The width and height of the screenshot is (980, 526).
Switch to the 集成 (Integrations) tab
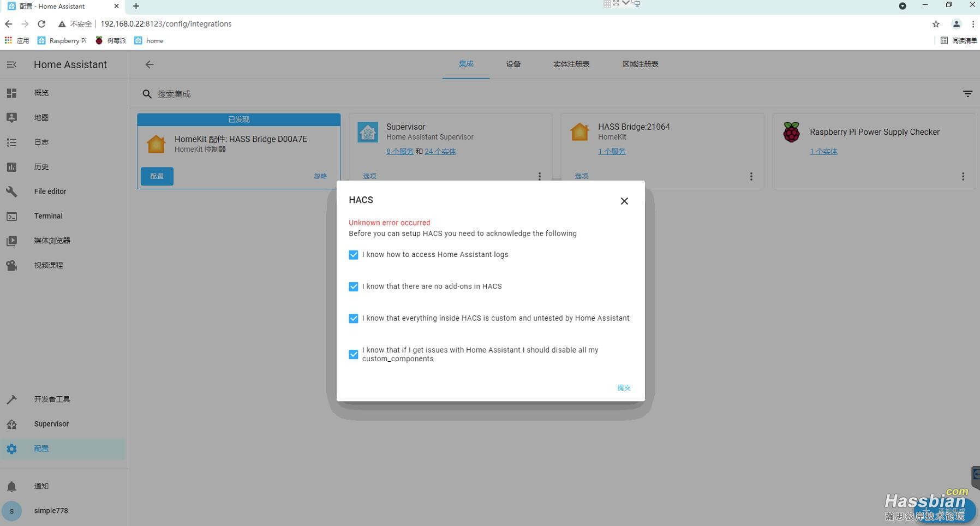pyautogui.click(x=466, y=64)
